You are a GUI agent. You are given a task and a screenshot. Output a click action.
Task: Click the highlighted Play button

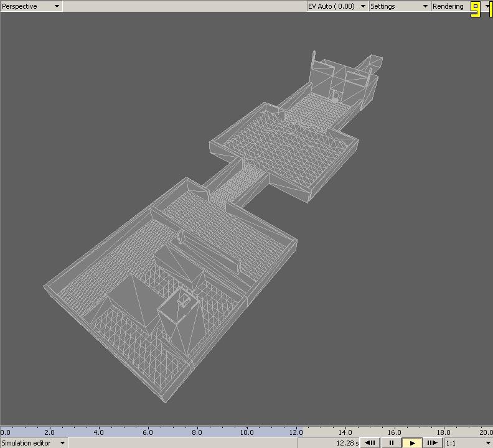click(x=412, y=443)
